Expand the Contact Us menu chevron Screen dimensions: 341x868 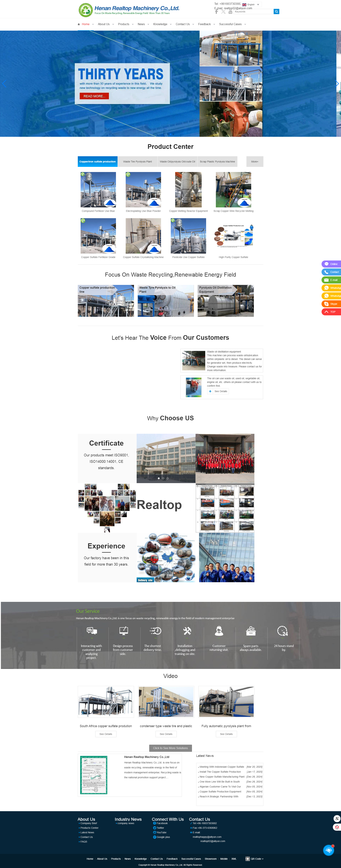pos(193,24)
